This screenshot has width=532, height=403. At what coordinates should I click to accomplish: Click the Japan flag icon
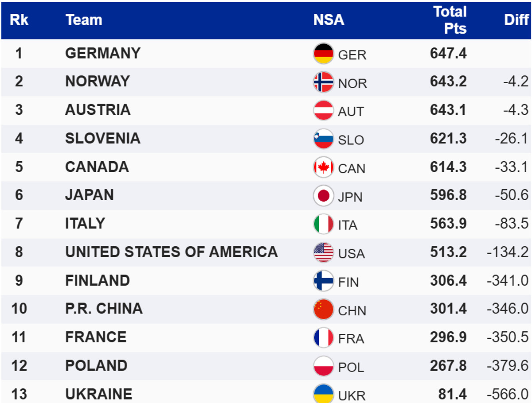[324, 196]
